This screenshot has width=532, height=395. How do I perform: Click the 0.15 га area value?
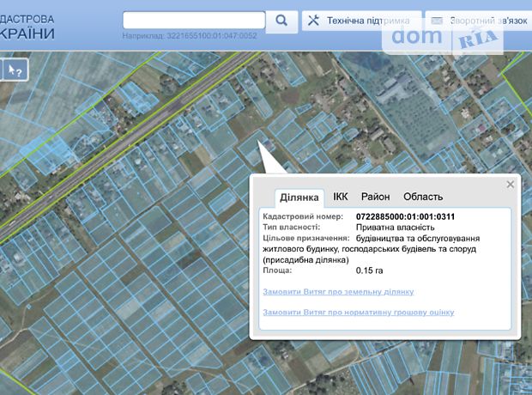pos(369,270)
